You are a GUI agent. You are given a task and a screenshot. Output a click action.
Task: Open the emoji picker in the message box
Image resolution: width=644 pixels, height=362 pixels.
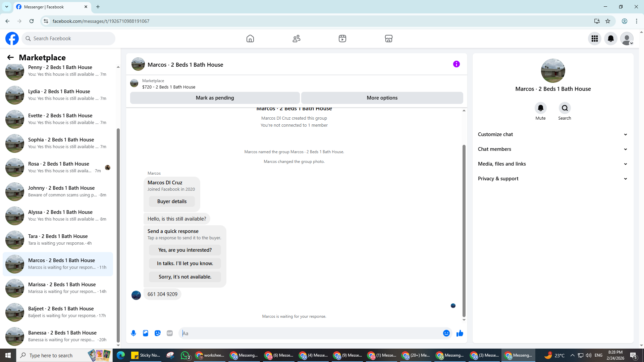446,333
